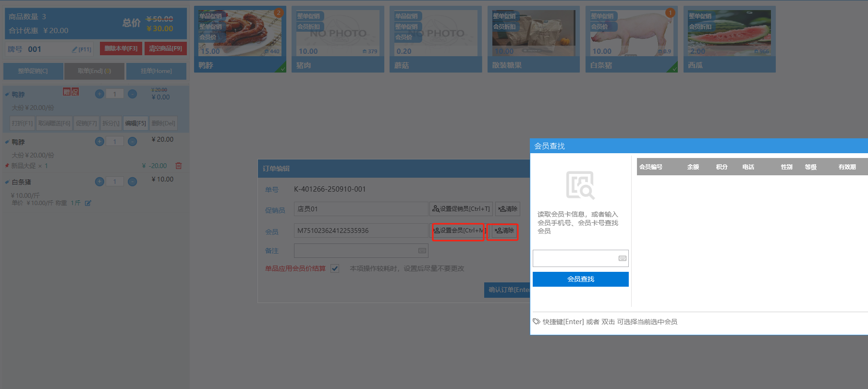Click 清除 button in the 会员 row
The image size is (868, 389).
[x=503, y=231]
